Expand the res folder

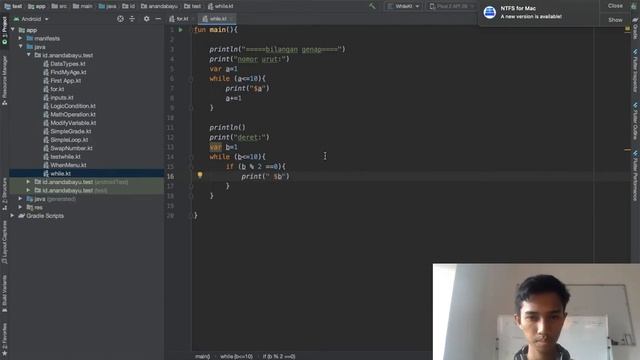coord(20,207)
